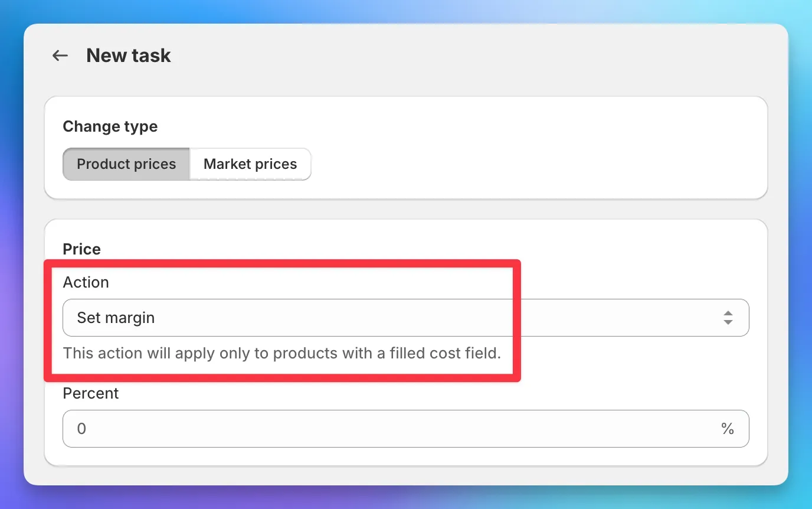Change Set margin to another action
Viewport: 812px width, 509px height.
405,318
